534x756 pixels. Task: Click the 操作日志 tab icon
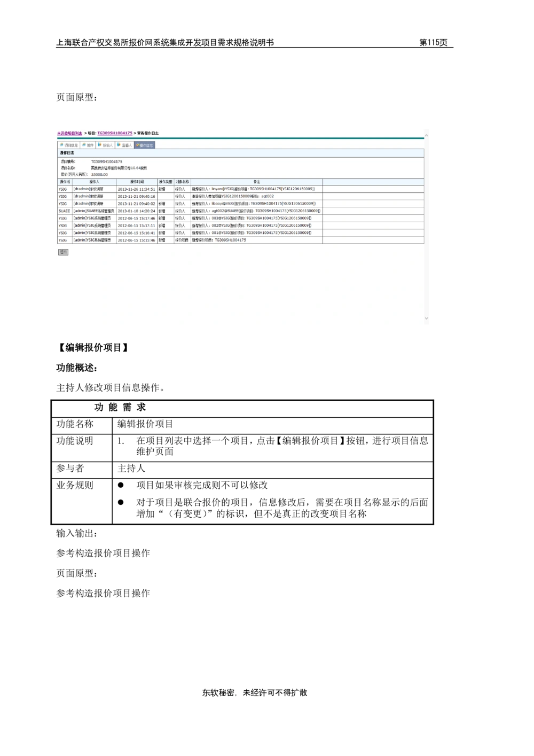(137, 145)
